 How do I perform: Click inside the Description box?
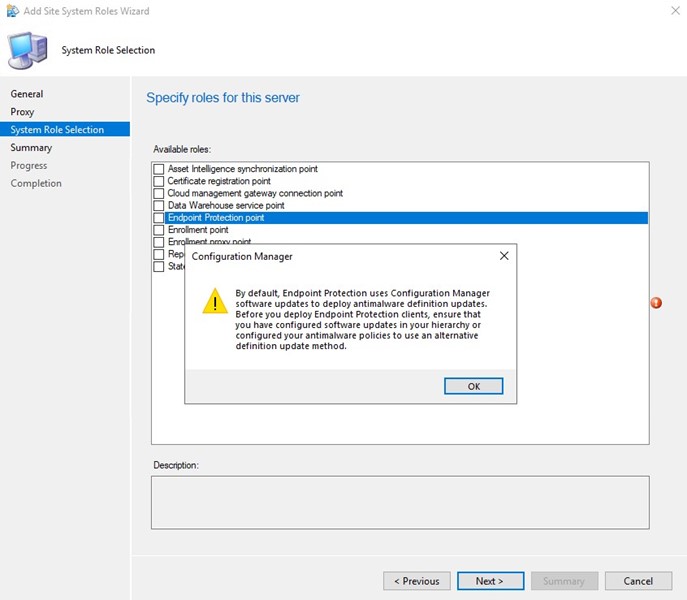[x=400, y=503]
